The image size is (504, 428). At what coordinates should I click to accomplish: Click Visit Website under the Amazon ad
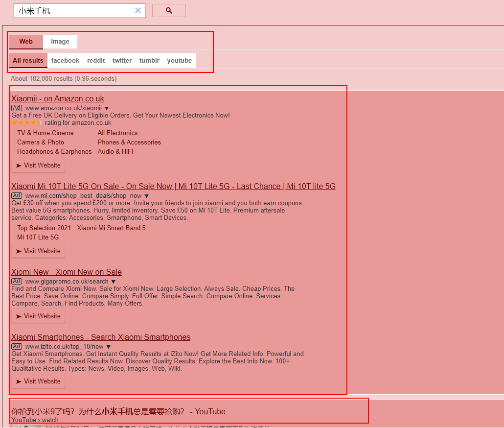38,166
